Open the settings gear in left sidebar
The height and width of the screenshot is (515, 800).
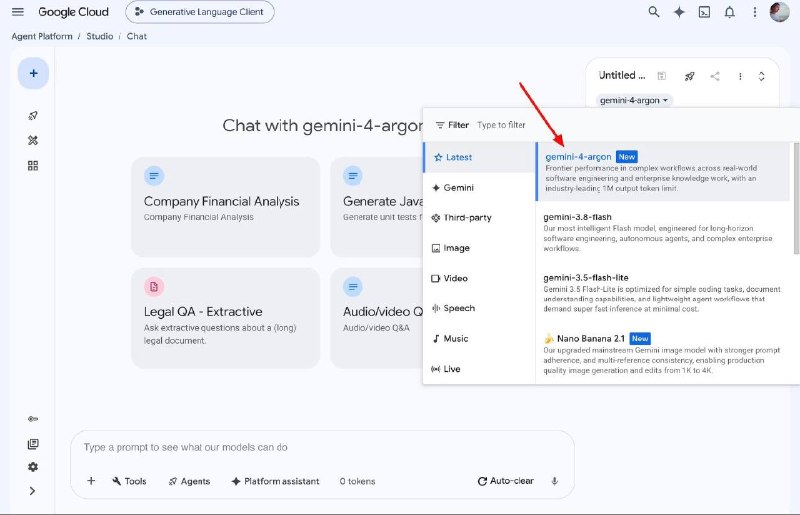pos(33,467)
